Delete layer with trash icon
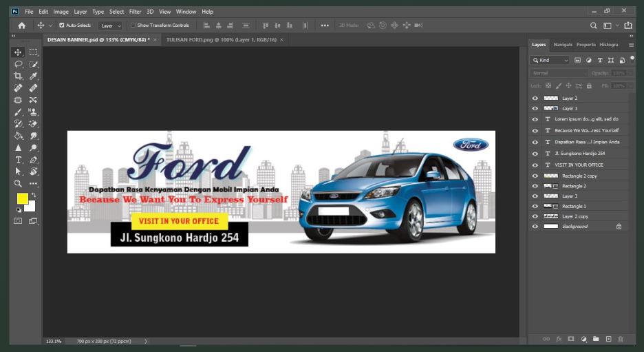This screenshot has width=644, height=352. click(x=621, y=339)
